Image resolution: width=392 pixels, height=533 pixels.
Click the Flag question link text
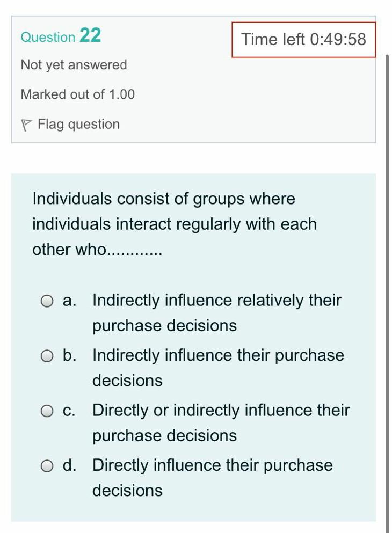78,125
